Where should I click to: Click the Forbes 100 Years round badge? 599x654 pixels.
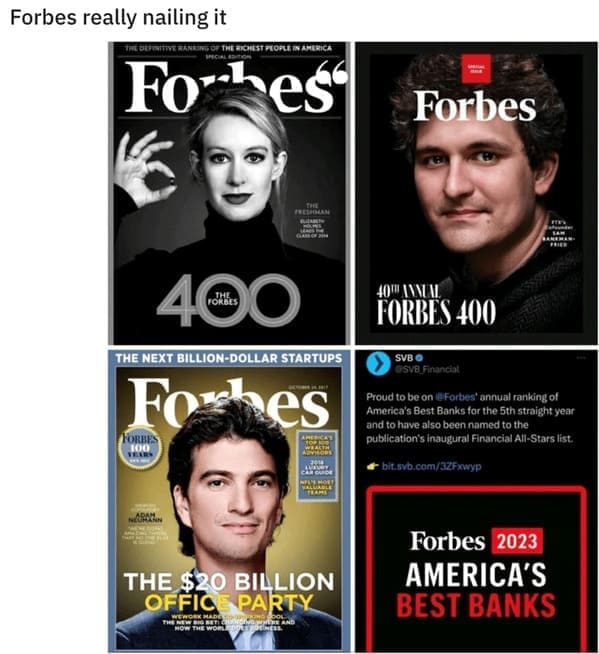click(x=140, y=448)
